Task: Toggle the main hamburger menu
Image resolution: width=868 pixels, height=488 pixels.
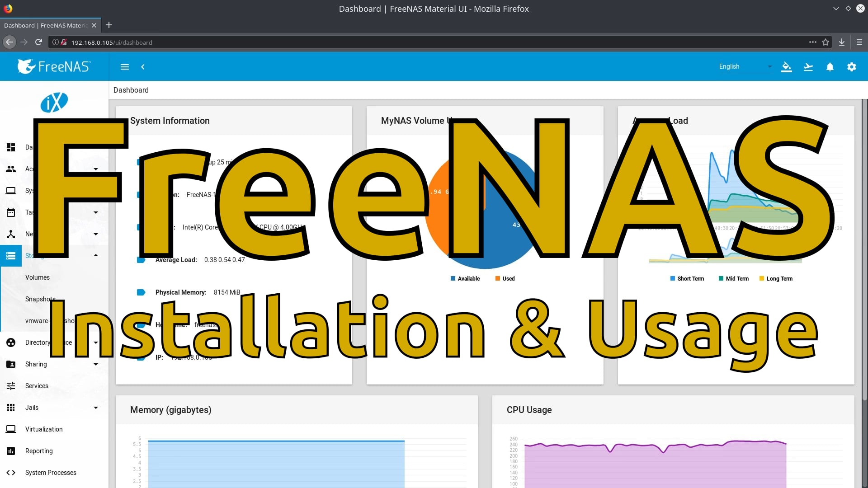Action: pos(124,67)
